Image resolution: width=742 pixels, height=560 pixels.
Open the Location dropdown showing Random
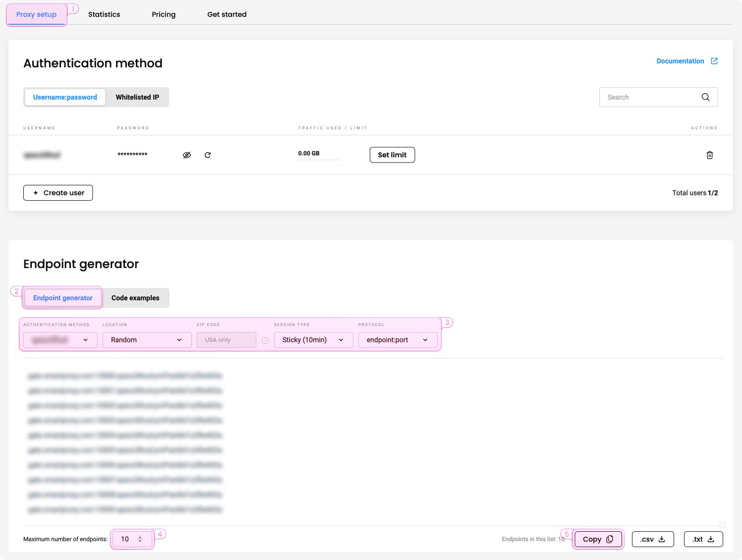[x=147, y=340]
